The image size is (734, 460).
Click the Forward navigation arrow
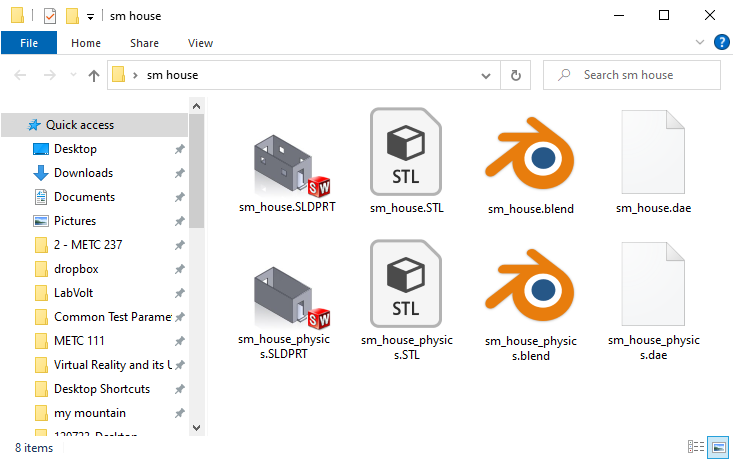click(x=50, y=75)
